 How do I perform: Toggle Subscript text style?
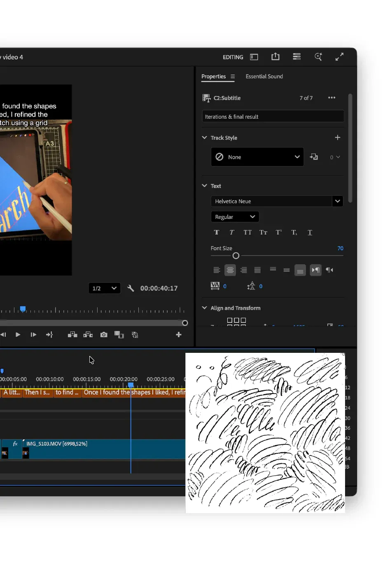coord(294,232)
